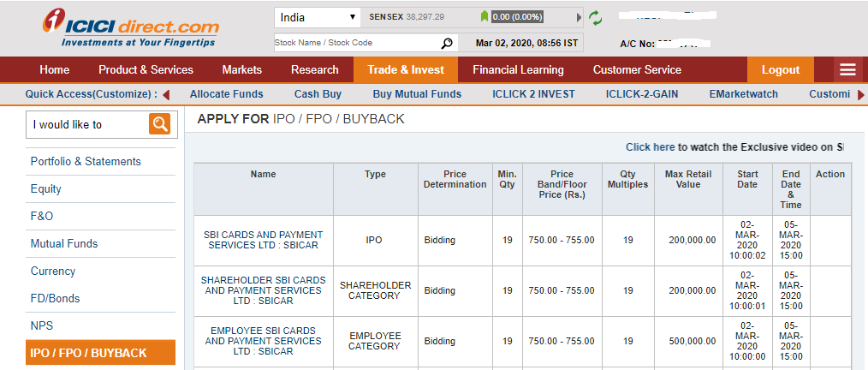This screenshot has height=370, width=868.
Task: Open Equity in sidebar
Action: [x=46, y=189]
